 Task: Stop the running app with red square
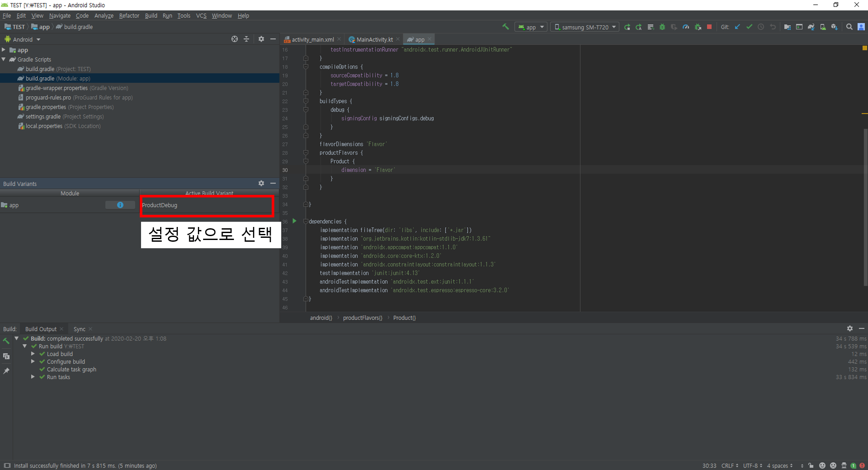[709, 27]
